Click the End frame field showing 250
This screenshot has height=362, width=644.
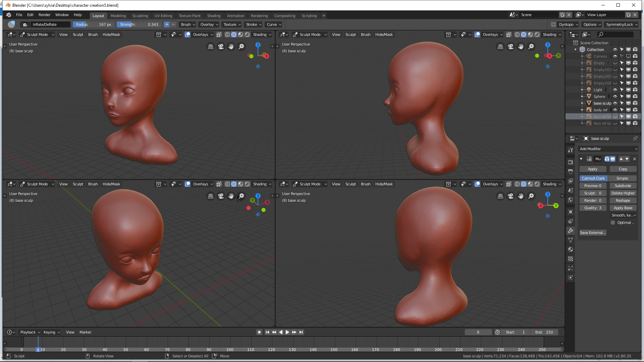click(544, 332)
